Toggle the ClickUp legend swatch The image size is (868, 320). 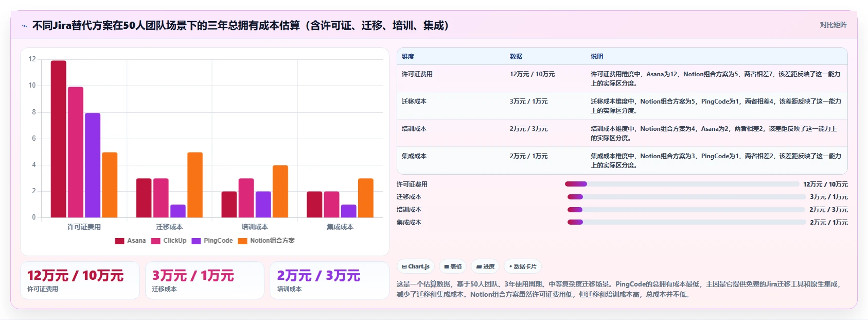(155, 241)
